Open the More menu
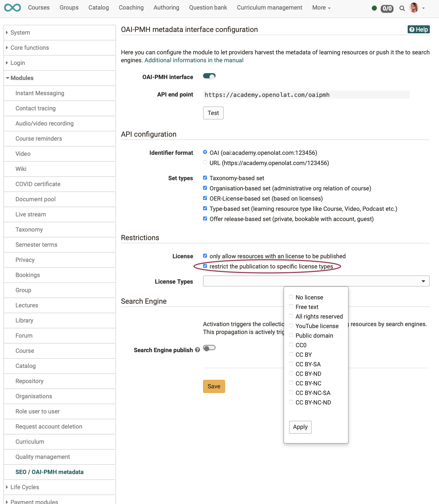 pyautogui.click(x=321, y=8)
